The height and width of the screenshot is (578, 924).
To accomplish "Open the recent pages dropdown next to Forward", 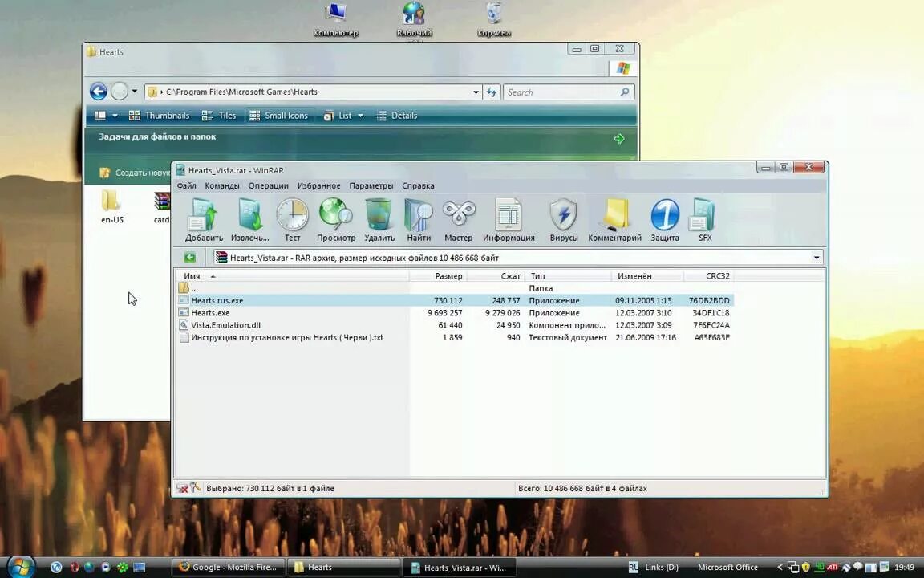I will (135, 92).
